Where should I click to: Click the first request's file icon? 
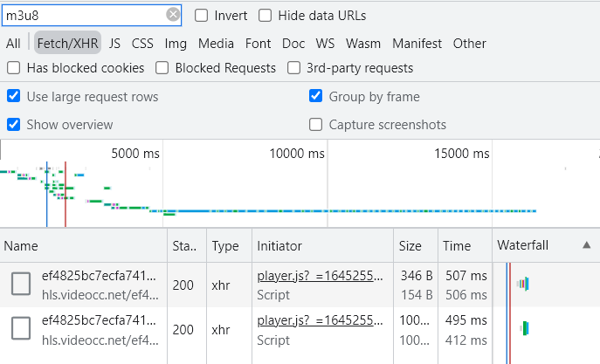coord(21,283)
